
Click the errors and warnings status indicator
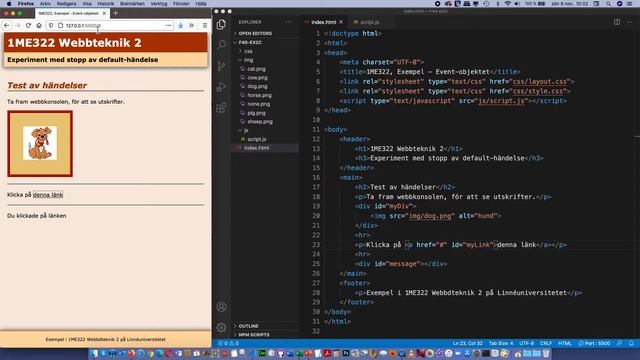[x=229, y=343]
